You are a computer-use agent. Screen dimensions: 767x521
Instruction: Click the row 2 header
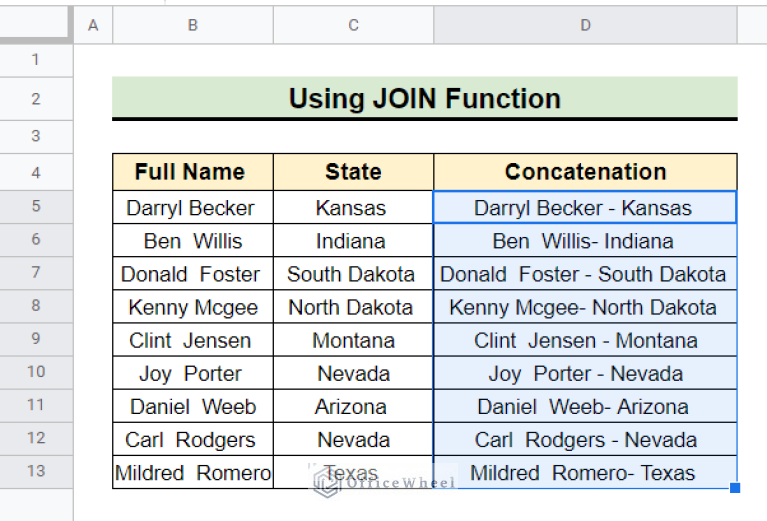pyautogui.click(x=36, y=98)
